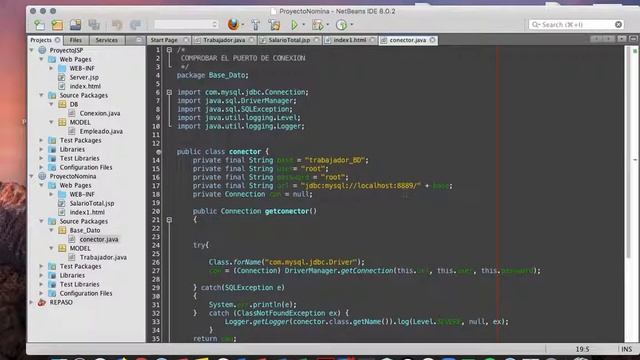Switch to the Files tab
Image resolution: width=640 pixels, height=360 pixels.
(76, 40)
